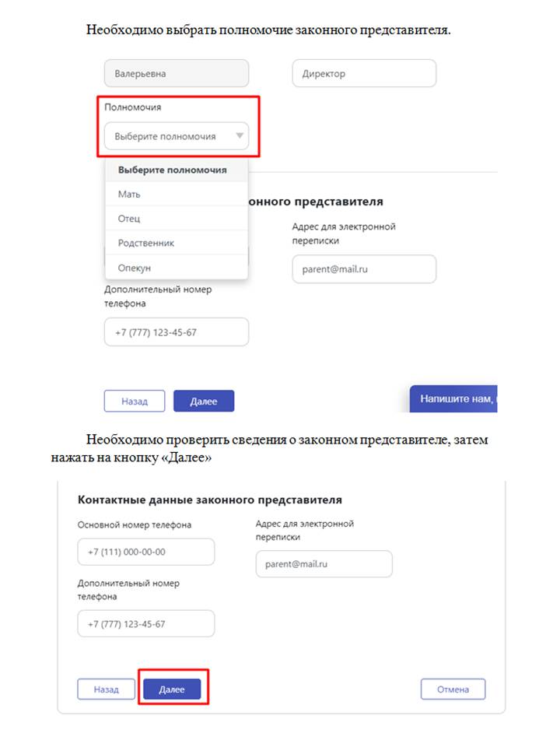The height and width of the screenshot is (747, 560).
Task: Click the dropdown arrow in Полномочия field
Action: coord(240,136)
